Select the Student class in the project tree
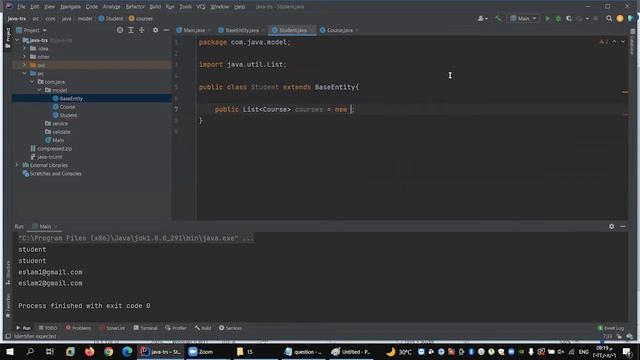Viewport: 640px width, 360px height. point(68,115)
